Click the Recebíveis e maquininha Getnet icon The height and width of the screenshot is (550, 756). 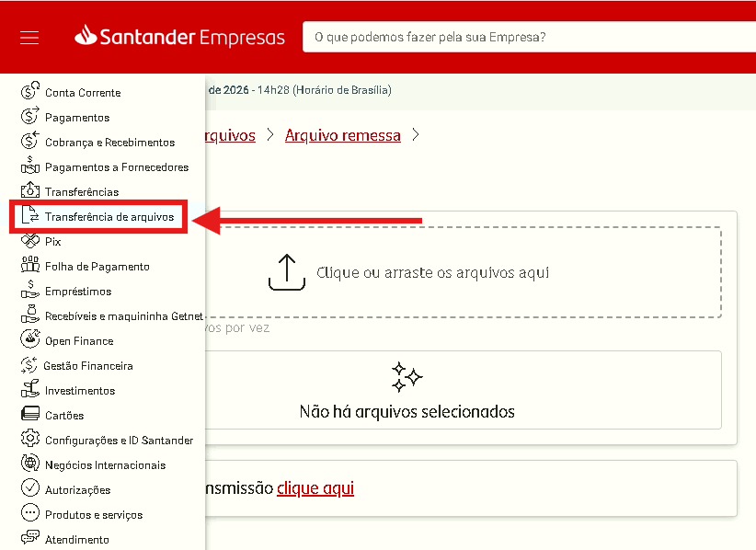coord(30,315)
